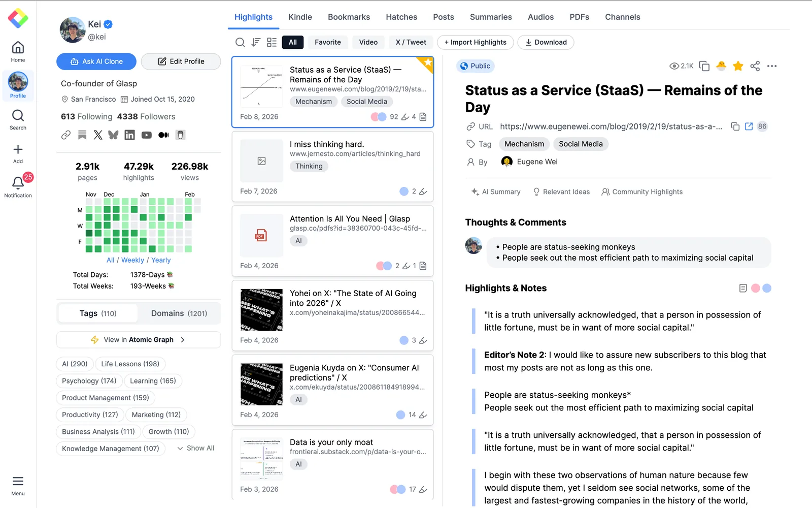Image resolution: width=812 pixels, height=508 pixels.
Task: Open the three-dot more options menu
Action: click(772, 66)
